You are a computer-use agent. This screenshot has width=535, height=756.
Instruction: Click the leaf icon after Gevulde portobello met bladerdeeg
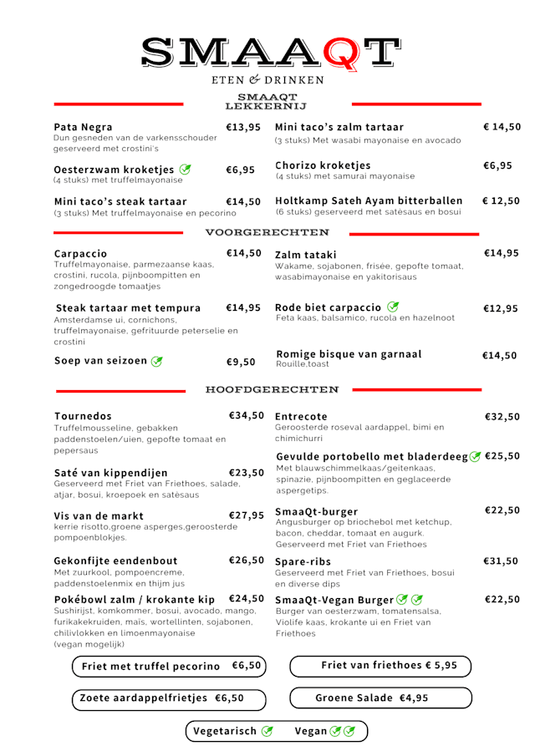[x=476, y=456]
